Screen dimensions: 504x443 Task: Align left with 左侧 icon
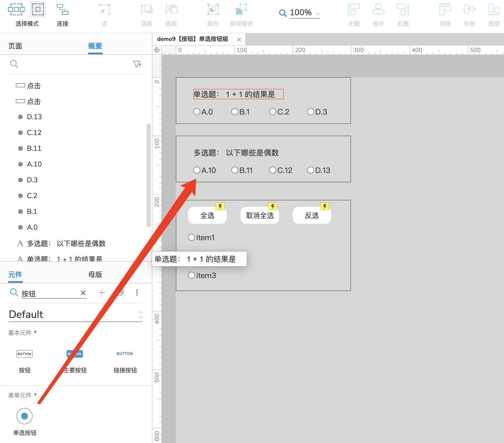tap(354, 9)
